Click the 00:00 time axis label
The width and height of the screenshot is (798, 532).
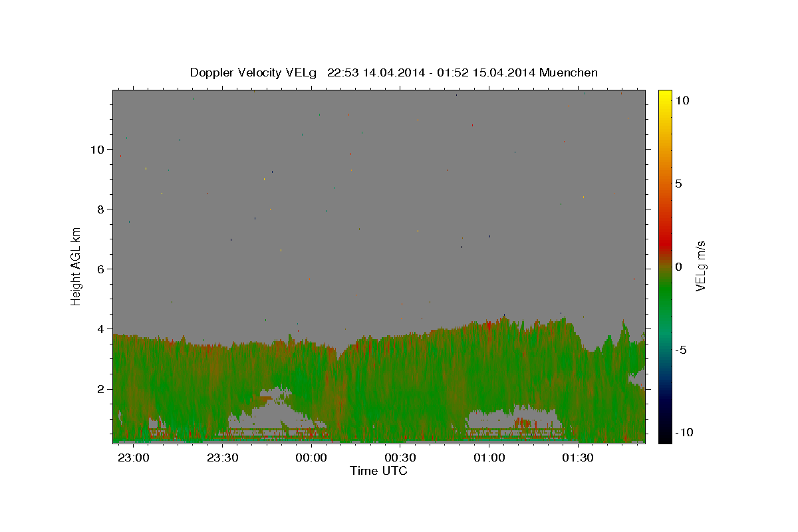pyautogui.click(x=311, y=458)
